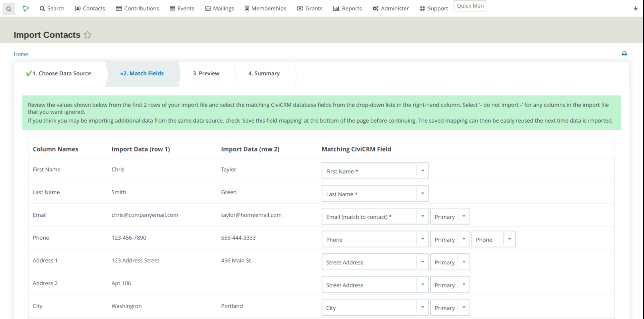The image size is (644, 319).
Task: Click the bar-chart icon beside Reports
Action: pos(337,8)
